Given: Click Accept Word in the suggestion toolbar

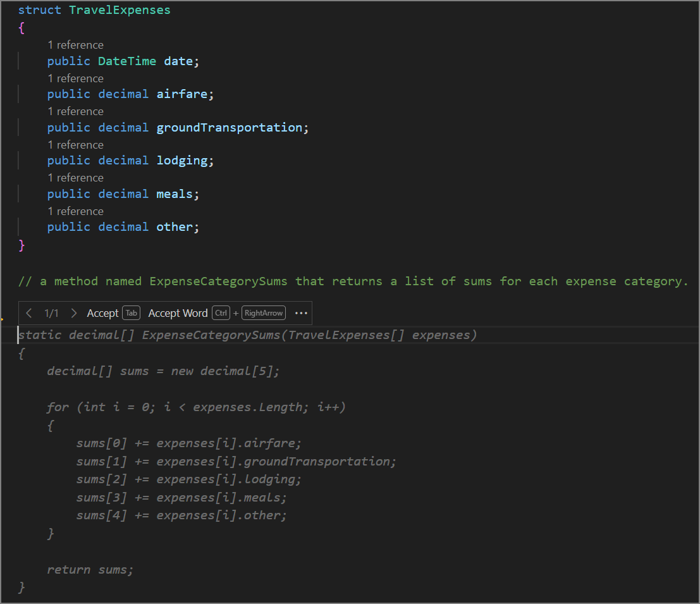Looking at the screenshot, I should coord(178,312).
